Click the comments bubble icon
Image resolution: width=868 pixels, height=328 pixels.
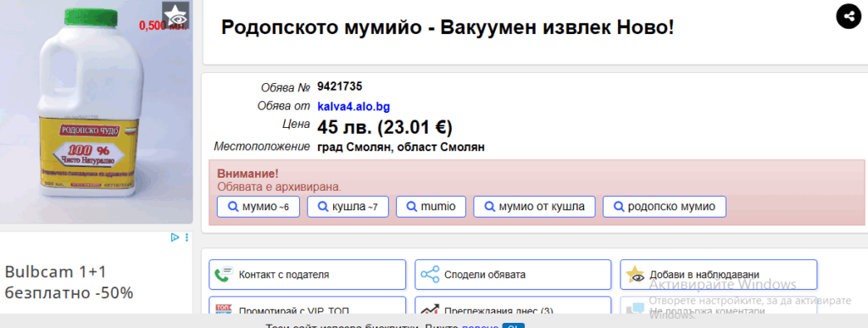tap(635, 309)
